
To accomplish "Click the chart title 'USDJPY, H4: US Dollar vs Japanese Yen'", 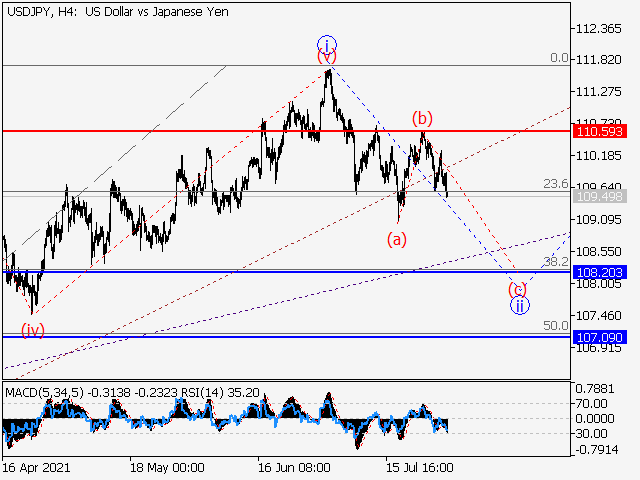I will [x=118, y=12].
